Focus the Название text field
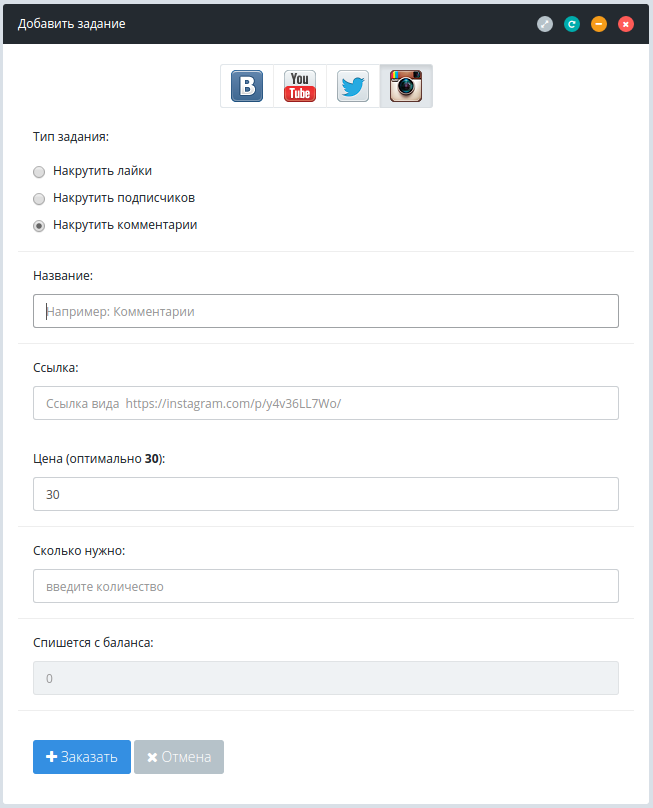Screen dimensions: 653x808 coord(326,311)
